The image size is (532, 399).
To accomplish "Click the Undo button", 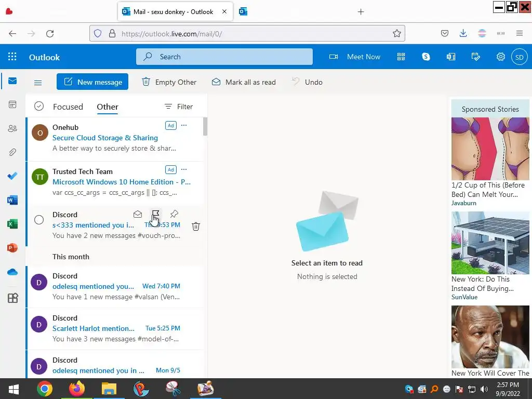I will coord(307,82).
